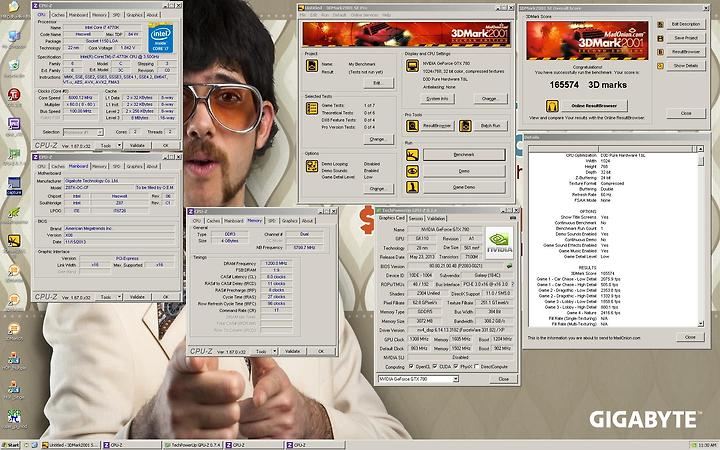Click the Game Demo button

pos(464,187)
